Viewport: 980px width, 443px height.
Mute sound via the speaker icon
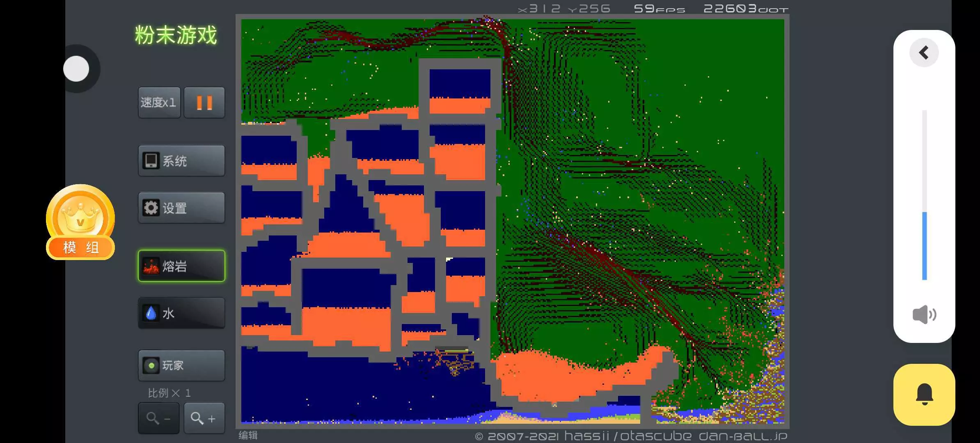coord(924,315)
